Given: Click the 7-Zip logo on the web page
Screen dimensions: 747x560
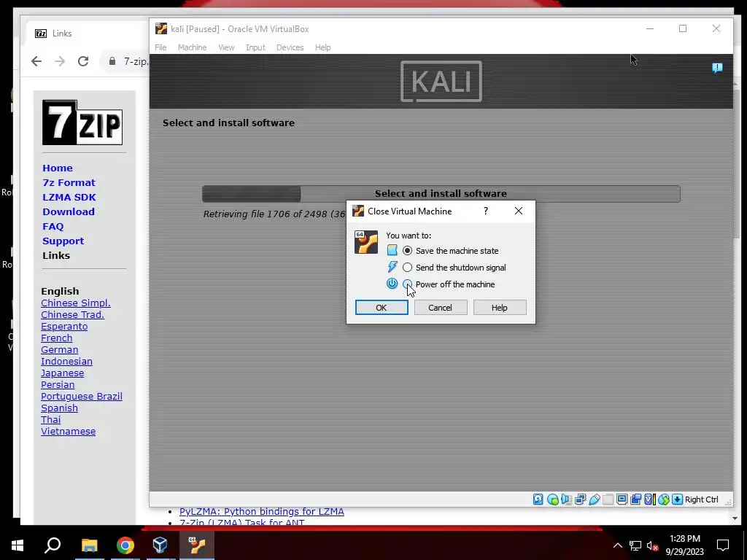Looking at the screenshot, I should pyautogui.click(x=82, y=122).
